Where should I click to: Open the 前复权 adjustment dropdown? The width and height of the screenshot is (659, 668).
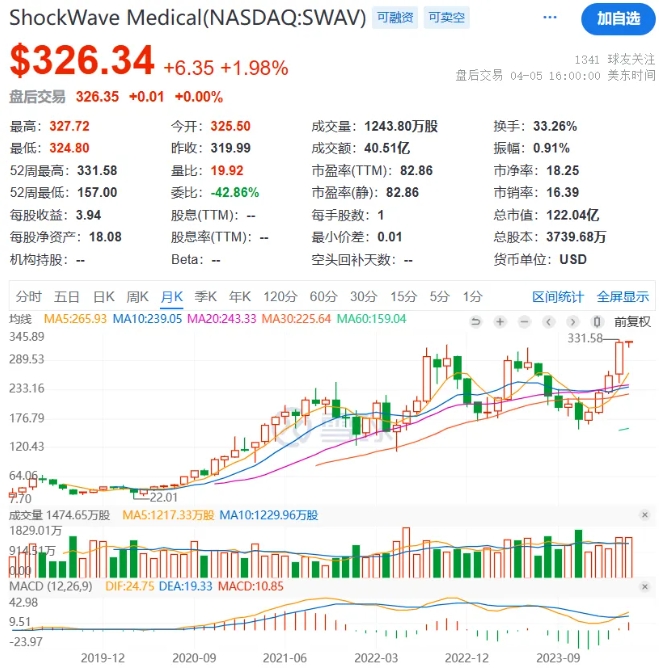tap(631, 321)
